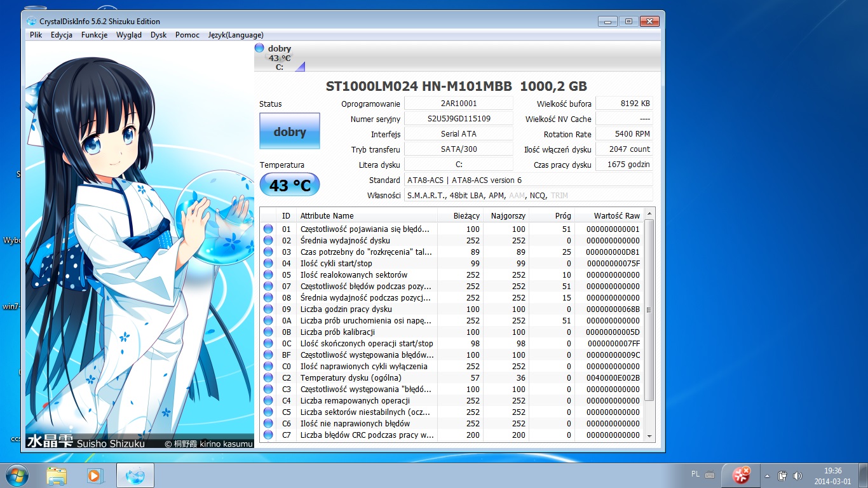Screen dimensions: 868x488
Task: Open the Wygląd menu
Action: point(129,35)
